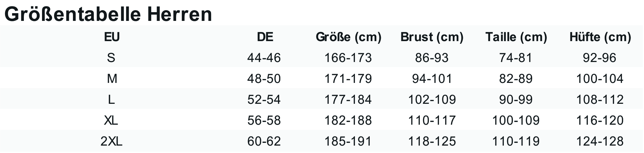
Task: Click the Größe (cm) column header
Action: pos(348,37)
